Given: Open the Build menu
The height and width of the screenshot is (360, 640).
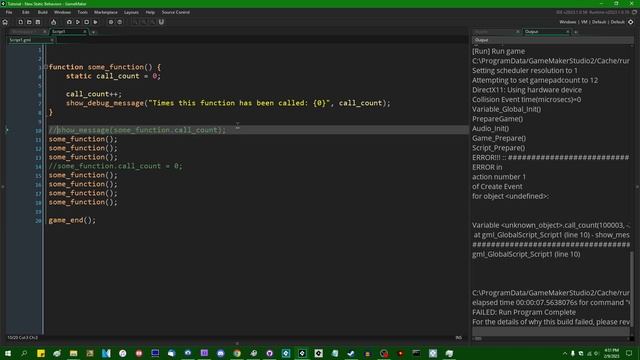Looking at the screenshot, I should point(42,12).
